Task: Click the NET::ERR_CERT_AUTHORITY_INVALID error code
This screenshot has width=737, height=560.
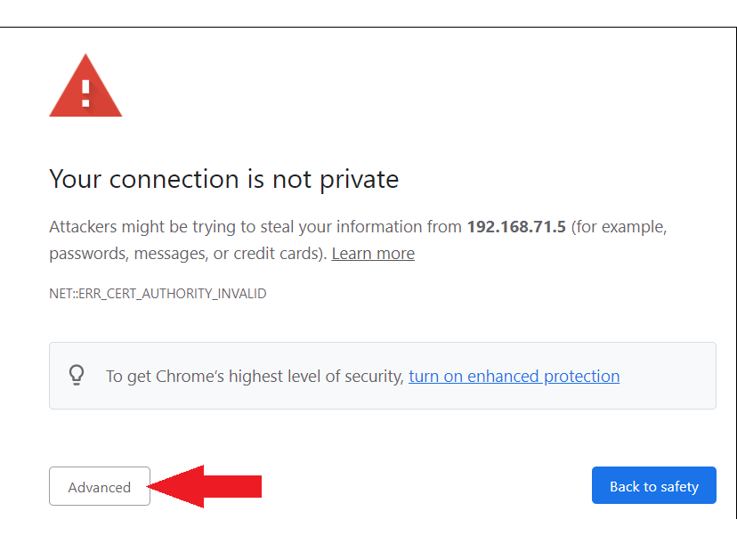Action: 158,294
